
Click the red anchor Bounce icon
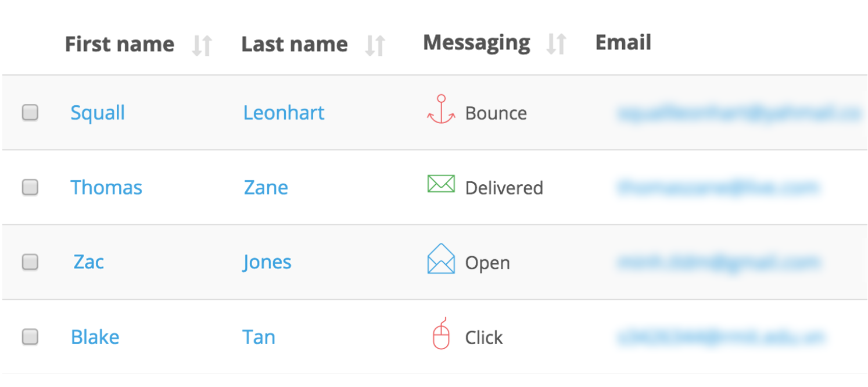[441, 110]
